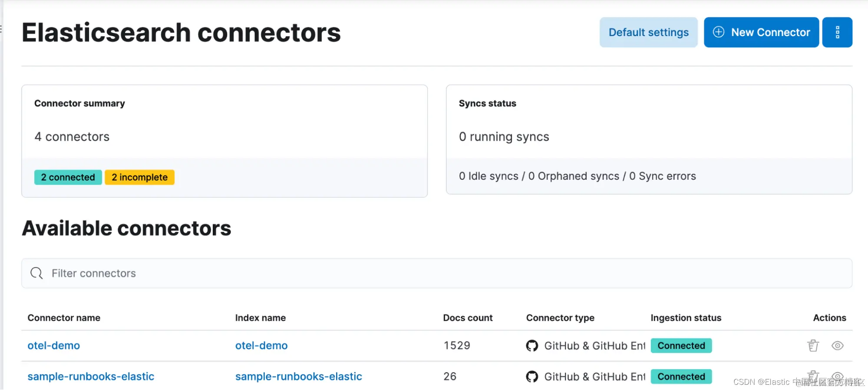Click the Docs count column header
Screen dimensions: 868x390
(468, 318)
